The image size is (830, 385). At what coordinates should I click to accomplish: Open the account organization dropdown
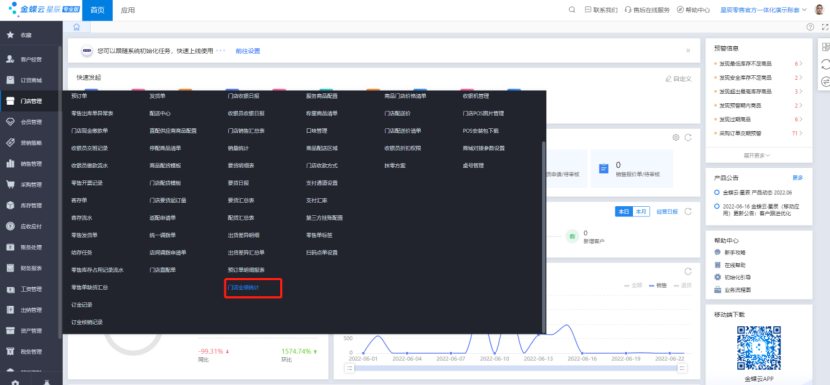pyautogui.click(x=763, y=10)
